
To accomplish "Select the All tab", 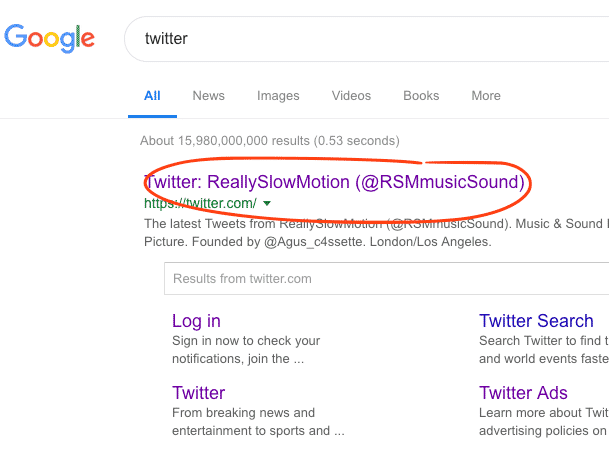I will 152,96.
